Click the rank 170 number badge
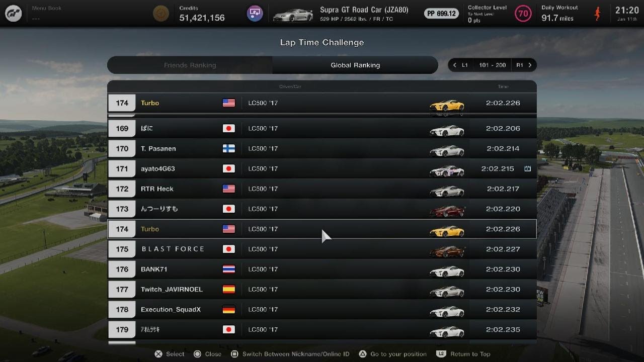The width and height of the screenshot is (644, 362). point(122,148)
